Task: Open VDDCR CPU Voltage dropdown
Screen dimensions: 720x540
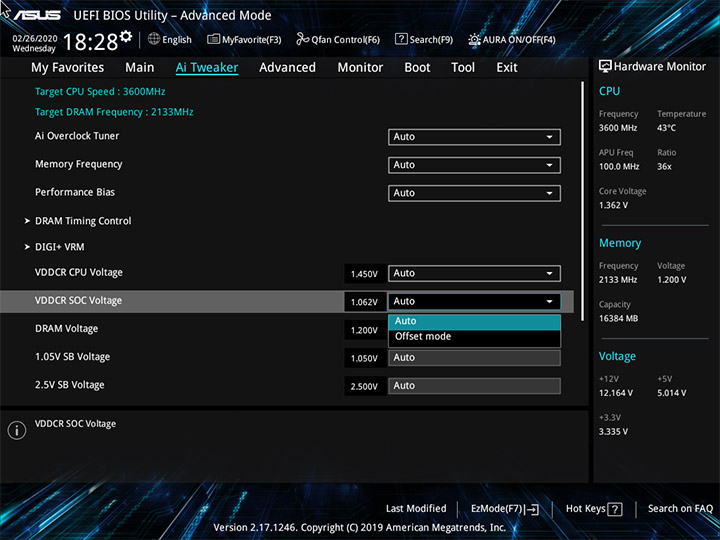Action: tap(474, 273)
